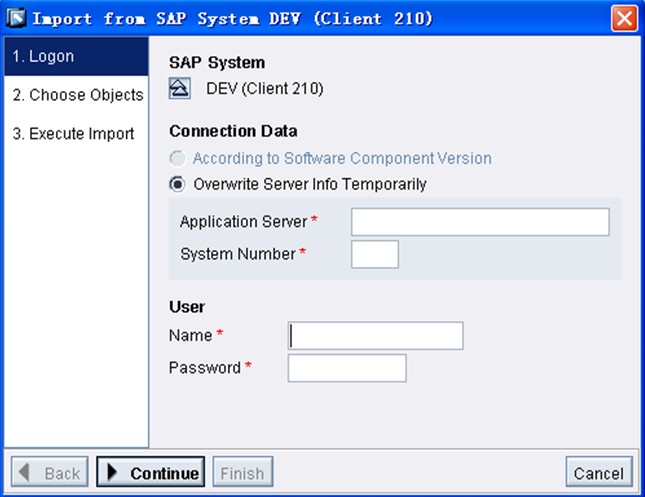Close the Import from SAP System window
Viewport: 645px width, 497px height.
click(x=624, y=19)
